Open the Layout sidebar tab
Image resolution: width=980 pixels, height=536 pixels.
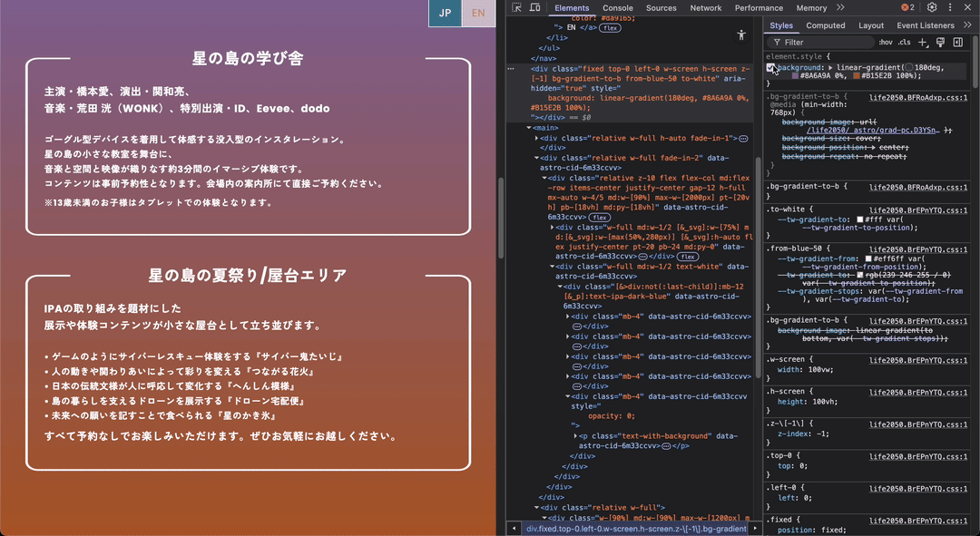pos(870,25)
